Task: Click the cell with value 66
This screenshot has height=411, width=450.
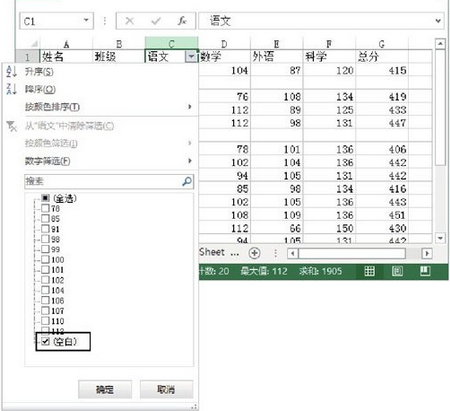Action: point(277,228)
